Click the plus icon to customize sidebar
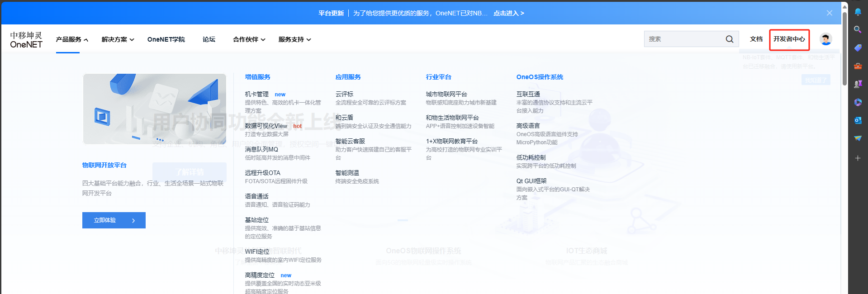This screenshot has height=294, width=868. coord(858,158)
